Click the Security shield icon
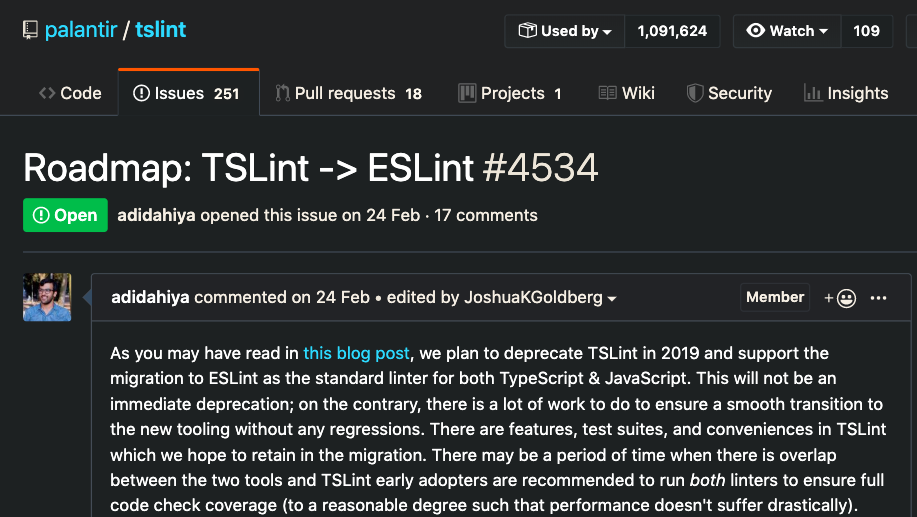 (x=695, y=93)
